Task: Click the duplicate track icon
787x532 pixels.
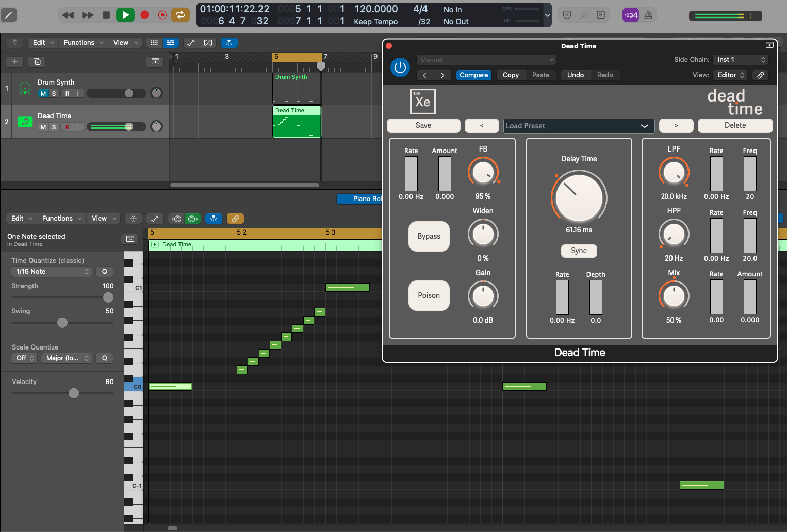Action: click(x=37, y=61)
